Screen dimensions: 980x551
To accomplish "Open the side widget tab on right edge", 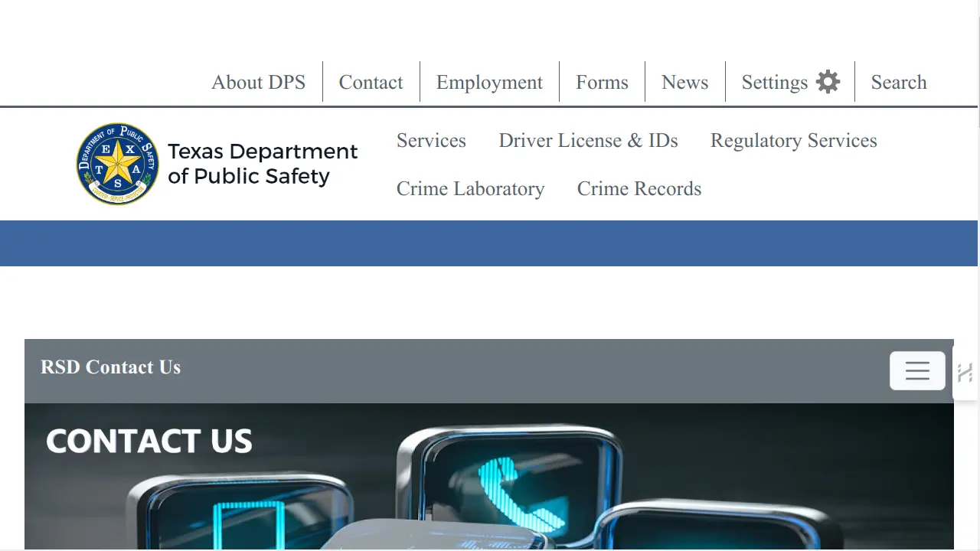I will click(965, 373).
